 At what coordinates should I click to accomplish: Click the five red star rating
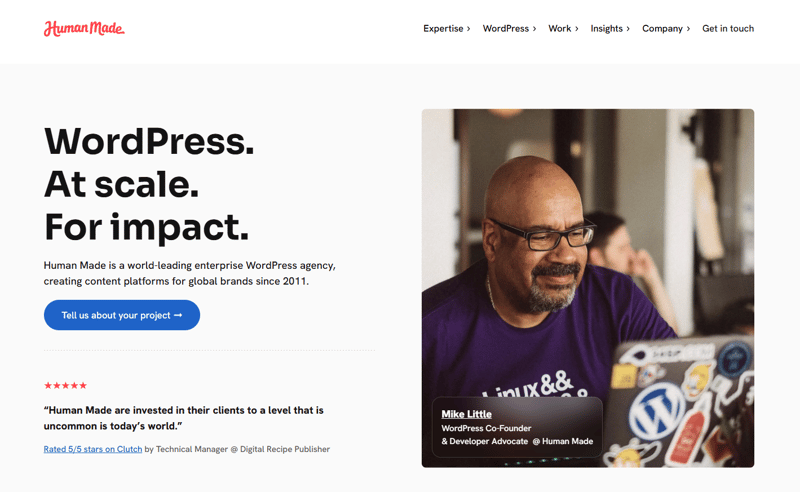(65, 385)
